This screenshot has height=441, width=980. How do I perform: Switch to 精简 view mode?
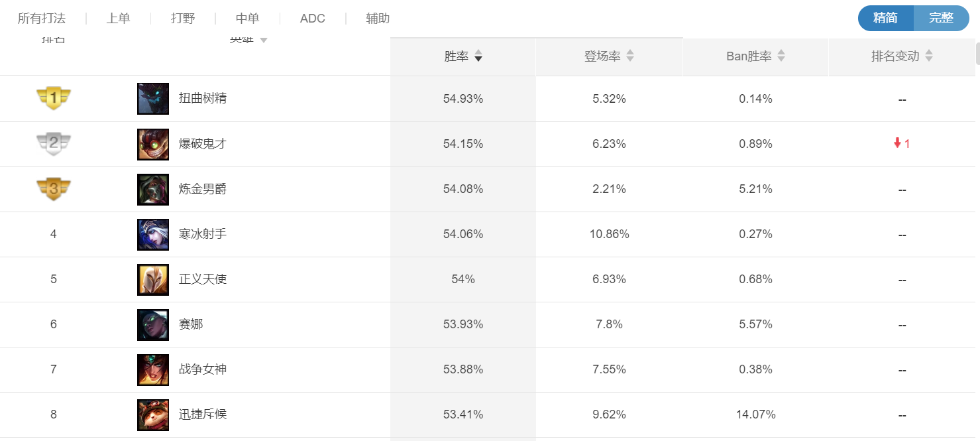tap(885, 18)
